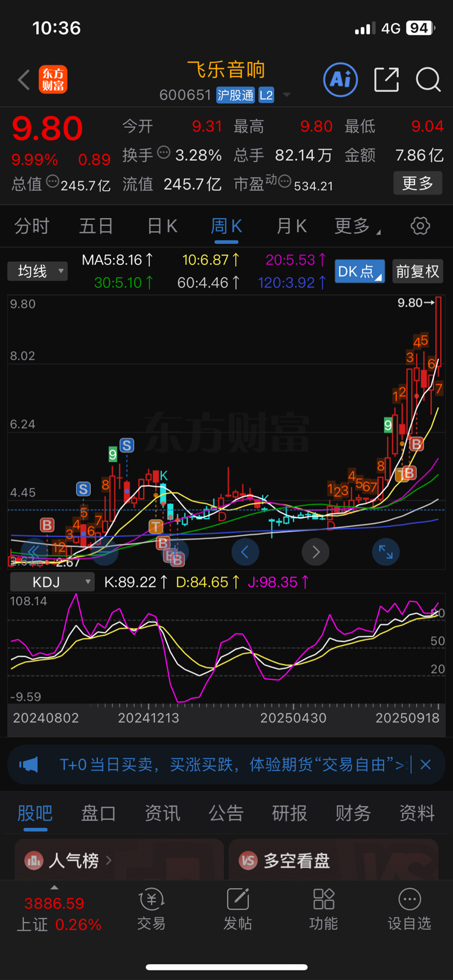This screenshot has height=980, width=453.
Task: Tap the K:89.22 indicator value
Action: point(136,582)
